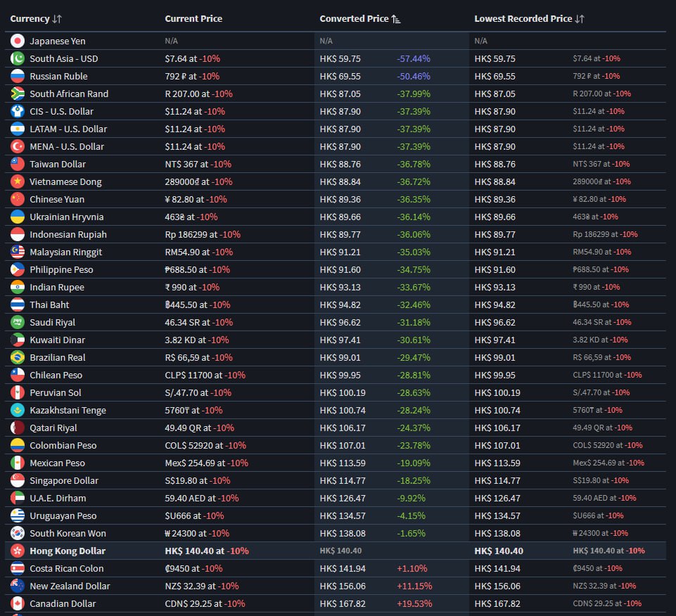Screen dimensions: 676x616
Task: Click the -57.44% percentage for South Asia
Action: coord(414,59)
